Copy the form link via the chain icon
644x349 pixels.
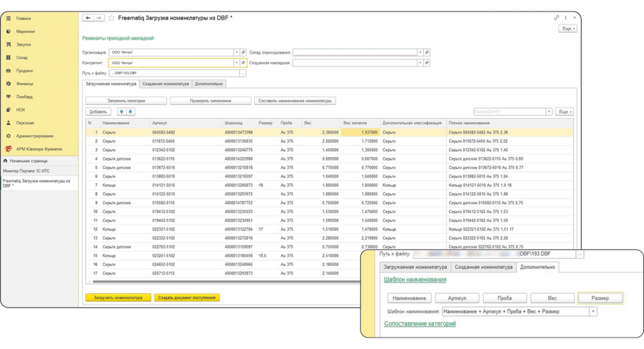(556, 18)
